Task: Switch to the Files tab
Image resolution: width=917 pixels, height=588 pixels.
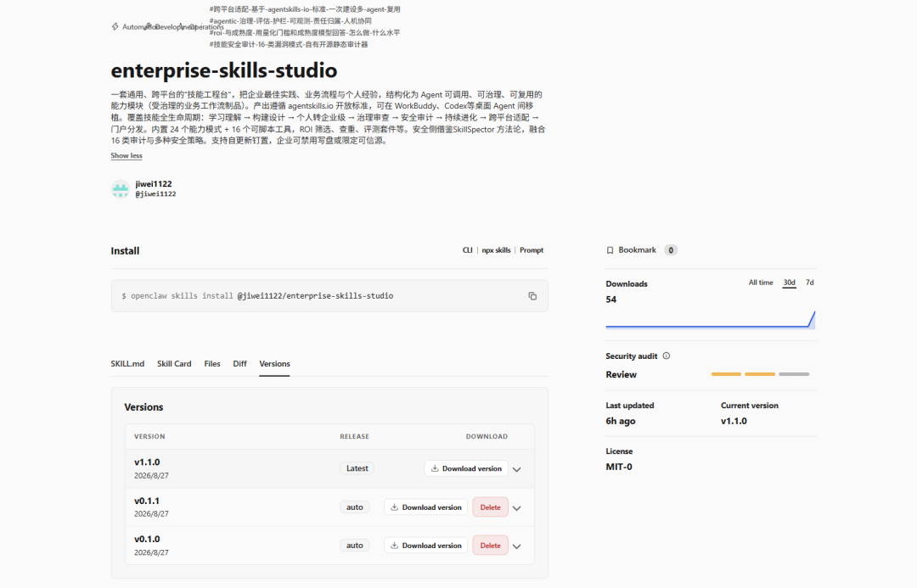Action: (212, 363)
